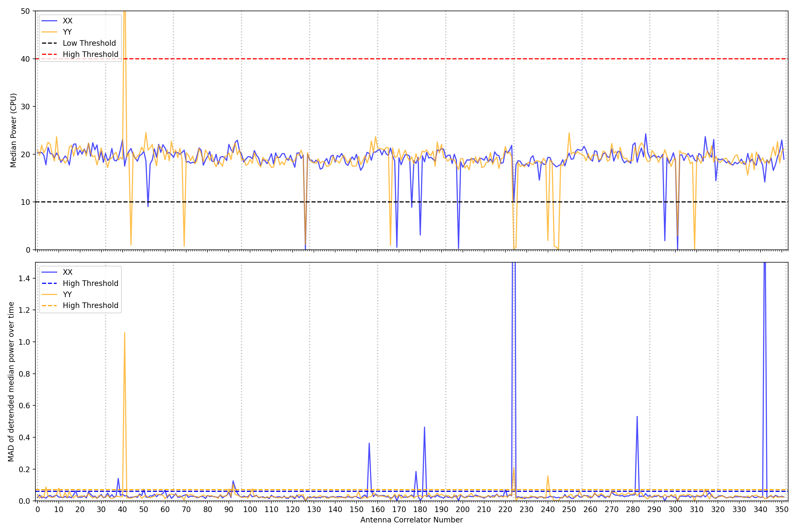798x532 pixels.
Task: Click y-axis tick label 30 in top plot
Action: tap(26, 107)
